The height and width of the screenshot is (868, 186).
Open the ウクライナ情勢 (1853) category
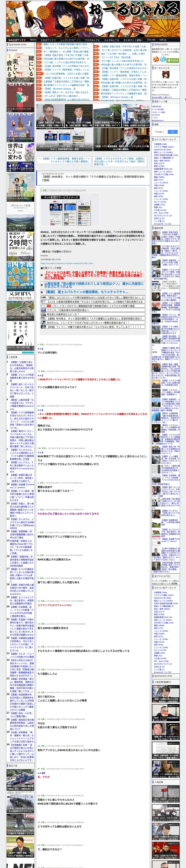(164, 147)
